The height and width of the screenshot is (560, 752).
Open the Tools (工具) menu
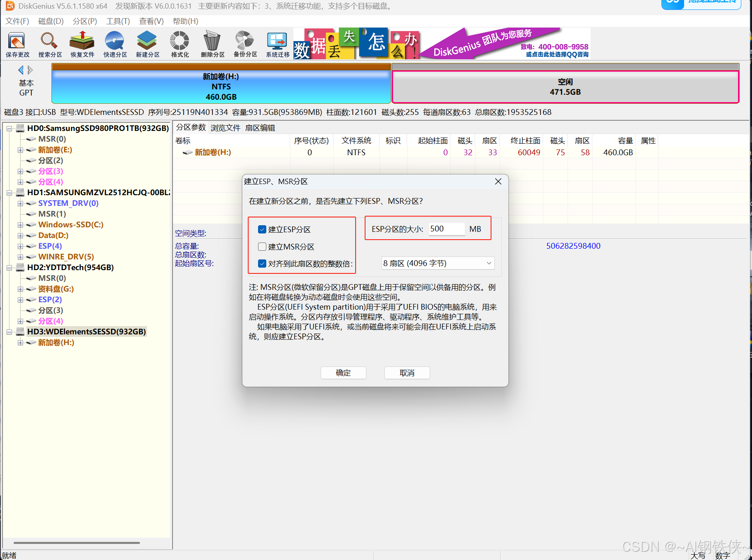(118, 21)
